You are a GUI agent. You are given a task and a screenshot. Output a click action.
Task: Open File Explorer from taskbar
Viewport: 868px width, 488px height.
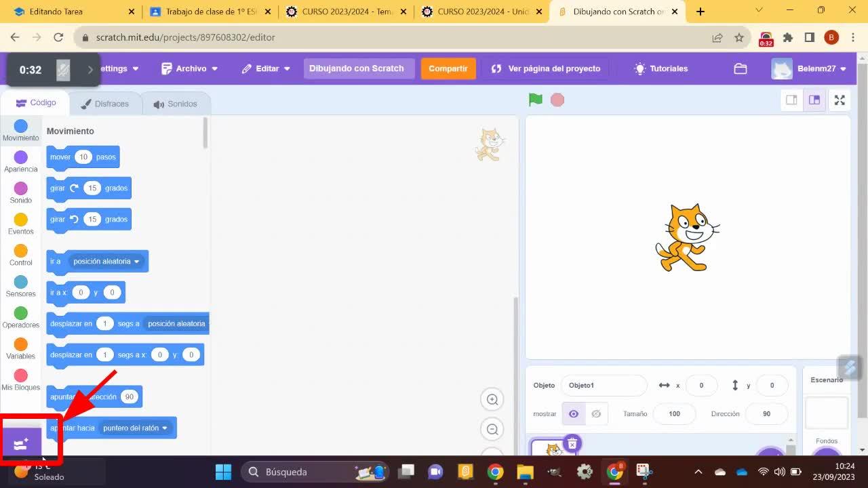(x=525, y=472)
